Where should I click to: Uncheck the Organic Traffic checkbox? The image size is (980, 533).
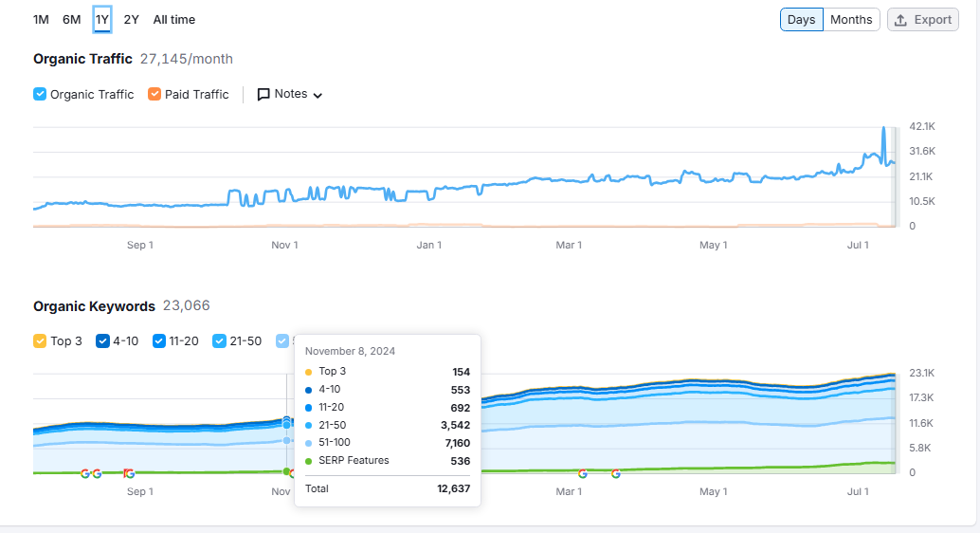click(x=40, y=94)
